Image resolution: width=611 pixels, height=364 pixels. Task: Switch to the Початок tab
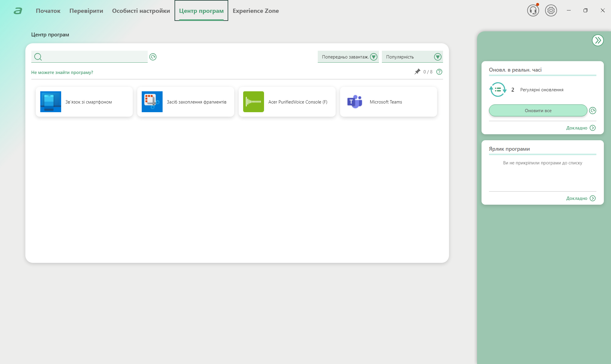48,11
